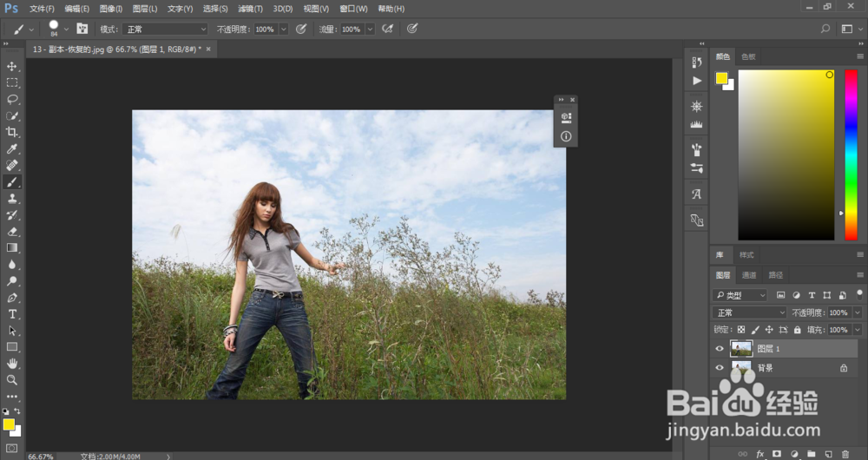Toggle pressure for opacity button
Image resolution: width=868 pixels, height=460 pixels.
coord(301,29)
